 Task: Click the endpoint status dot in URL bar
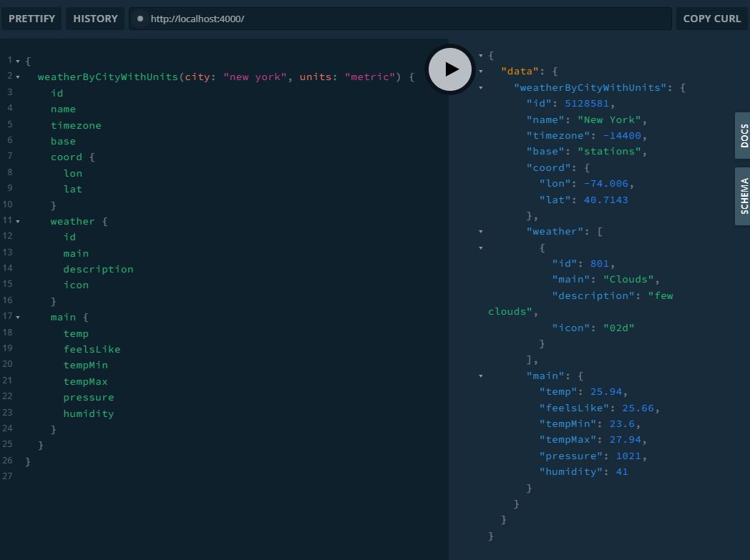(140, 19)
